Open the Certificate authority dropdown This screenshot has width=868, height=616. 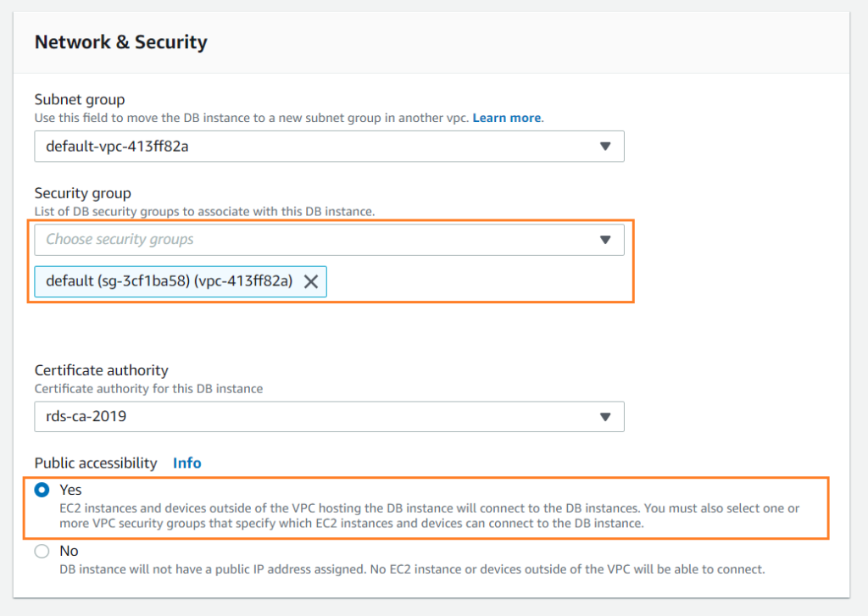[x=329, y=416]
